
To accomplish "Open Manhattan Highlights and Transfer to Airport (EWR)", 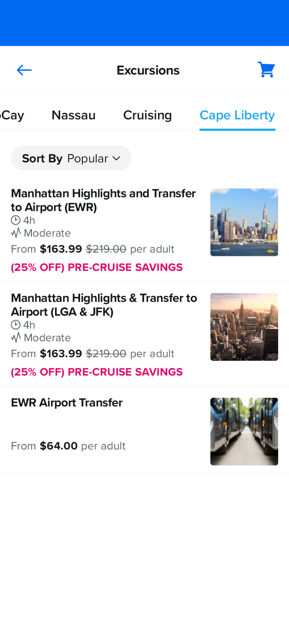I will [103, 200].
